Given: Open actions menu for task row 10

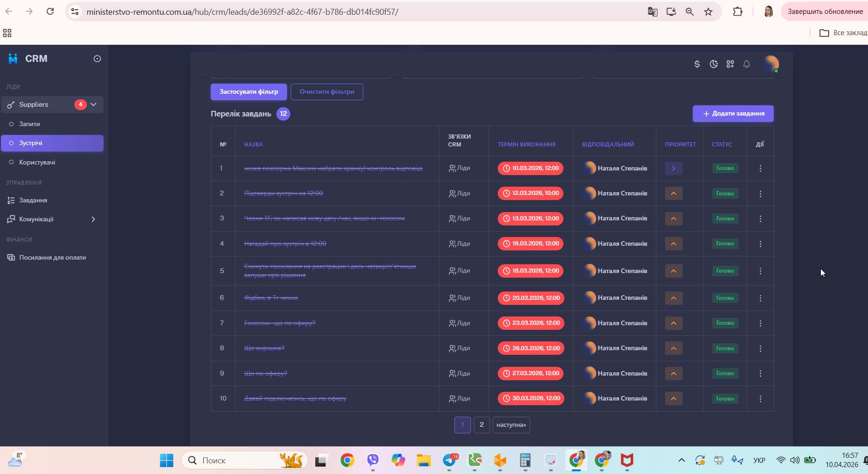Looking at the screenshot, I should (x=760, y=399).
